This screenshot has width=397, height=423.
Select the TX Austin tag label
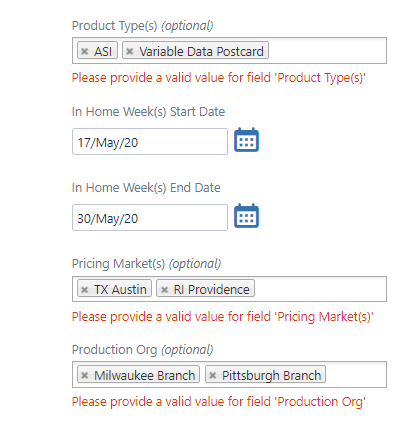tap(120, 290)
